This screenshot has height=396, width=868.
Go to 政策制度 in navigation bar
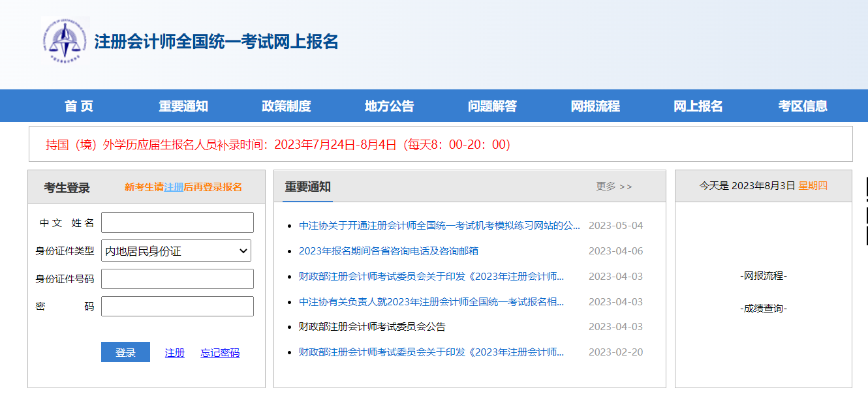coord(286,106)
